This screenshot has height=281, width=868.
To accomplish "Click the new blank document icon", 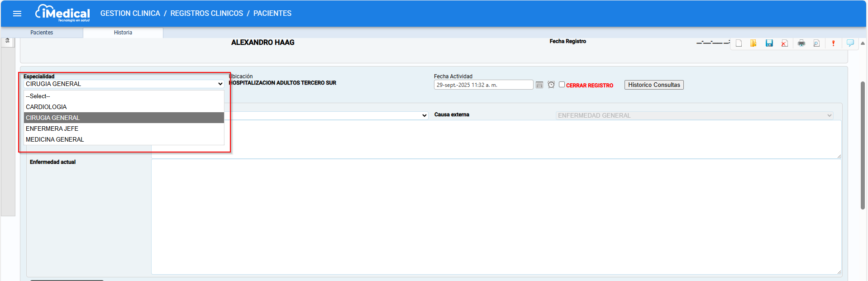I will tap(739, 43).
